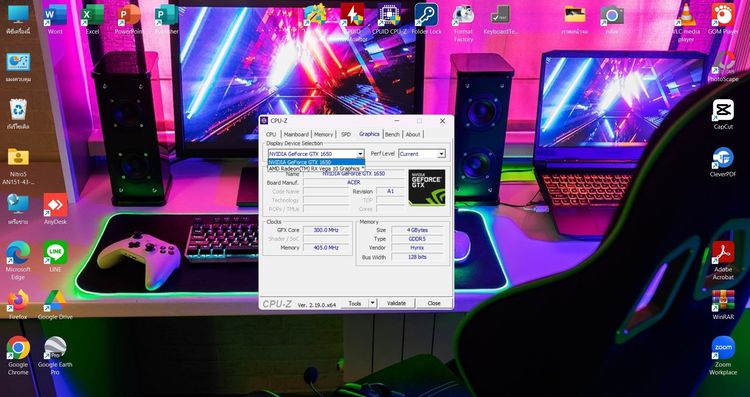The image size is (750, 397).
Task: Open the KeyboardTe... shortcut
Action: click(500, 19)
